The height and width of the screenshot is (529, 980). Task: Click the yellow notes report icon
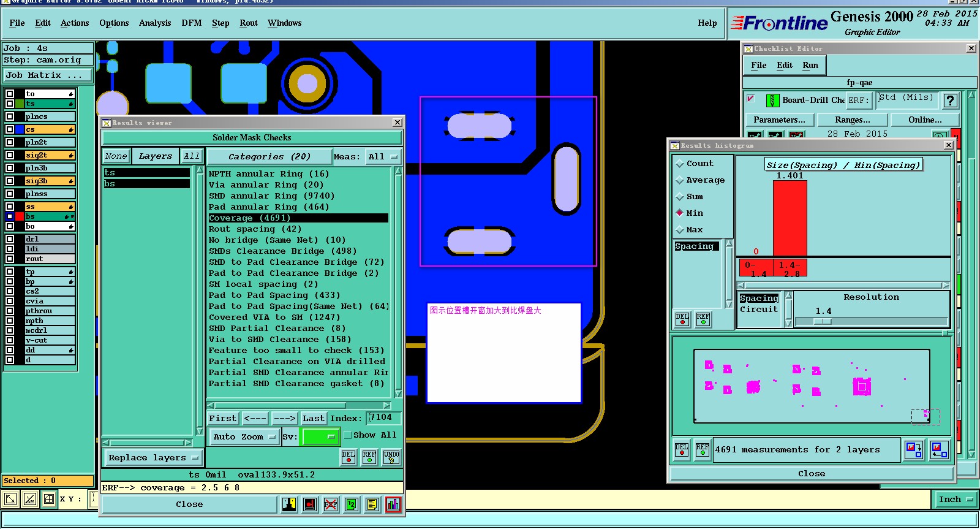tap(372, 504)
